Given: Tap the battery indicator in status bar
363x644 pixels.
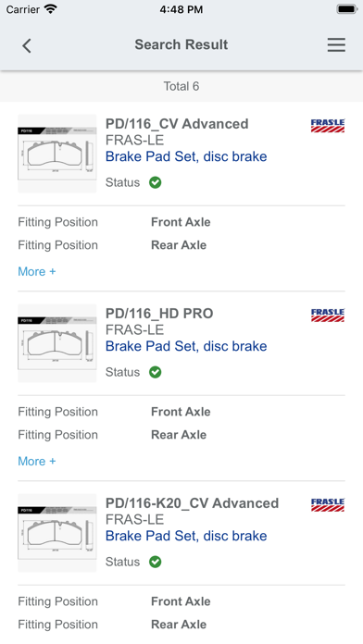Looking at the screenshot, I should [x=347, y=9].
